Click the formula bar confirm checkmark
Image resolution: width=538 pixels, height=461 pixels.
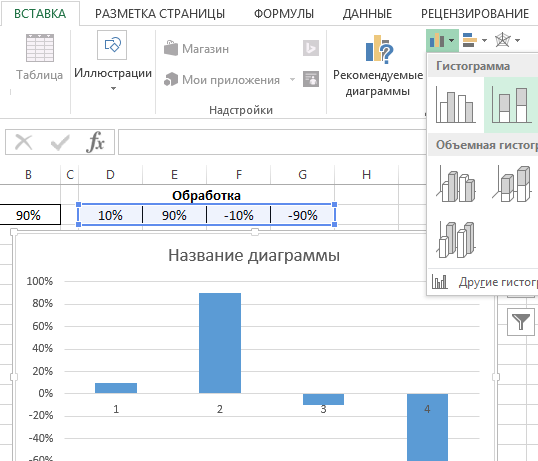60,142
